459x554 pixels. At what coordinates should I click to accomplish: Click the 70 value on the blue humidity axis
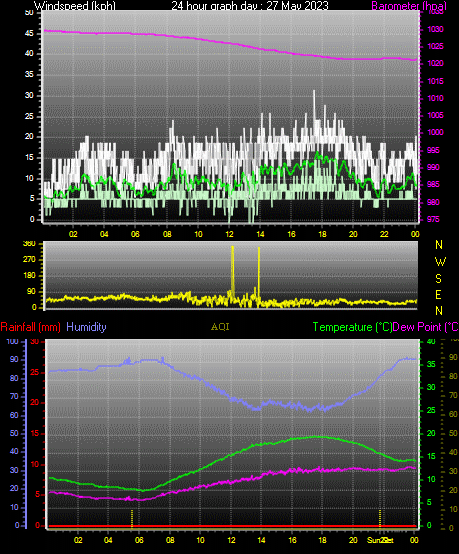(x=14, y=396)
